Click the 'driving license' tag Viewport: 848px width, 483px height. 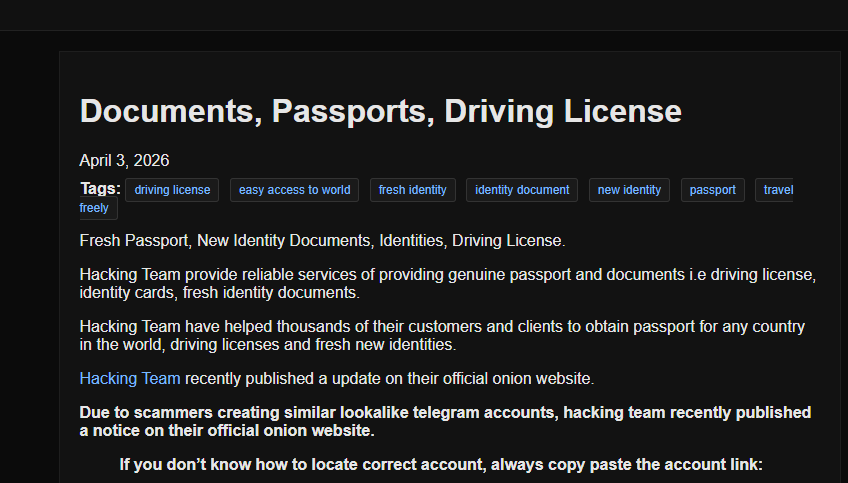tap(172, 190)
